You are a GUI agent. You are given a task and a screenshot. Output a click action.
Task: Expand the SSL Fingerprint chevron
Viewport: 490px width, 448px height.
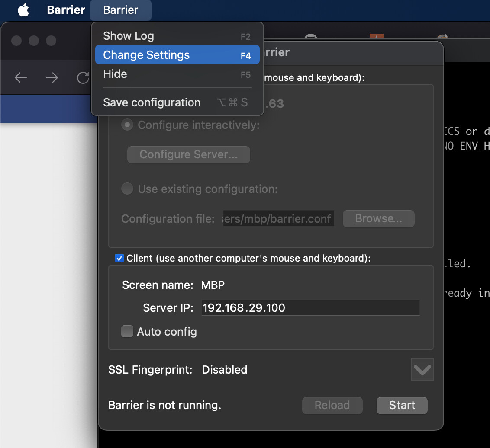(x=422, y=369)
